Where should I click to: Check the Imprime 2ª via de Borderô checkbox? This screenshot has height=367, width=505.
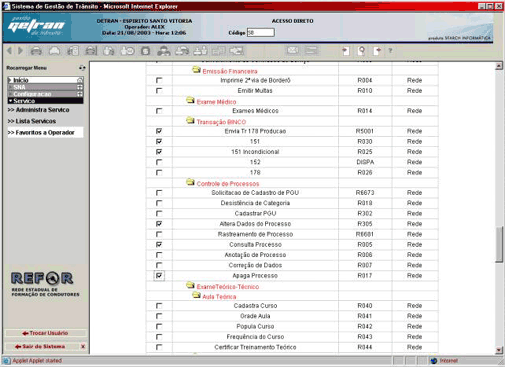tap(159, 80)
